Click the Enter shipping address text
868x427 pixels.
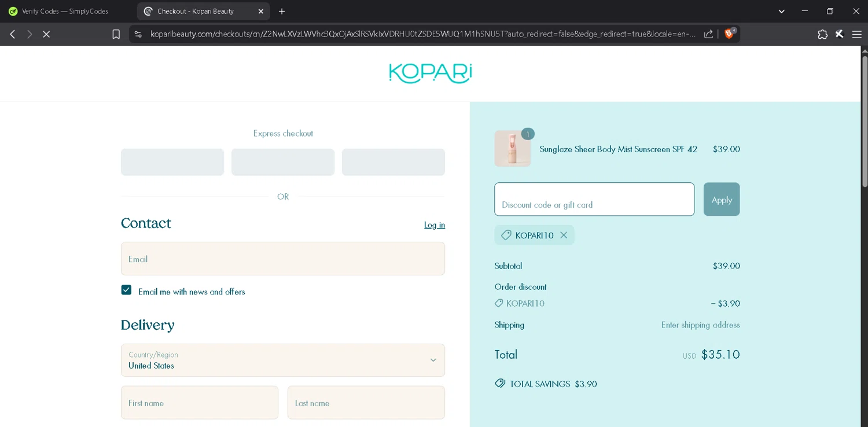click(701, 325)
